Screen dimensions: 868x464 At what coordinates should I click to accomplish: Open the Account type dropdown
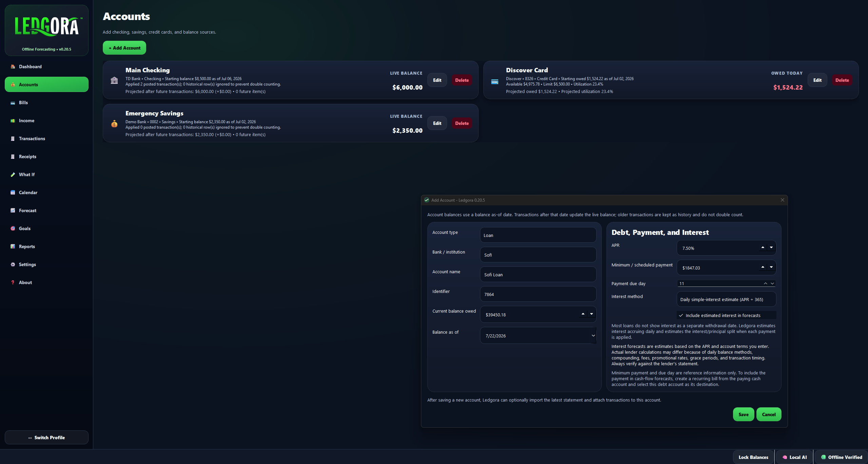click(538, 235)
